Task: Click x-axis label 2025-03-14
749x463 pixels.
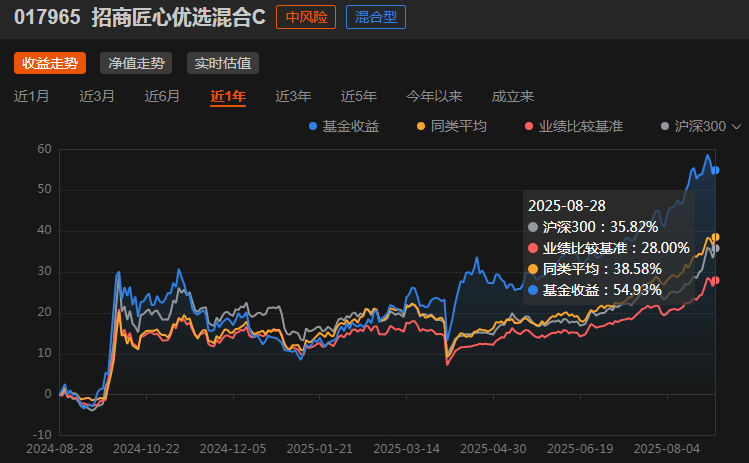Action: (407, 449)
